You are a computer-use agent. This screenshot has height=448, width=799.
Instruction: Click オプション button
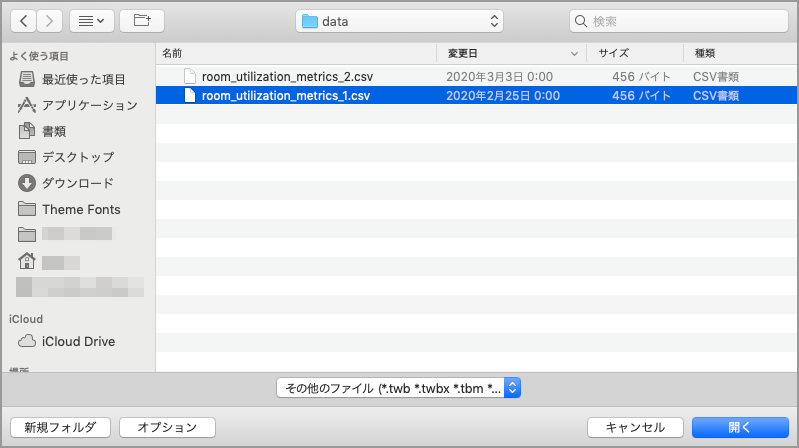(x=167, y=427)
